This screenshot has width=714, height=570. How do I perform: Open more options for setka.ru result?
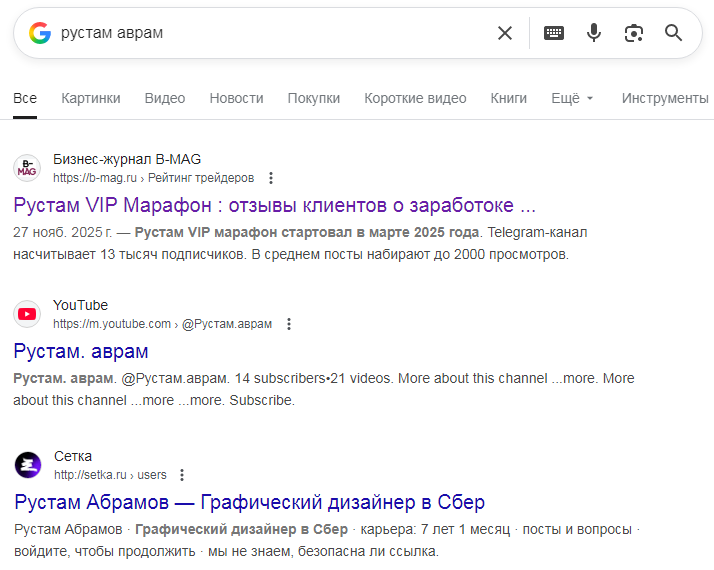point(182,475)
